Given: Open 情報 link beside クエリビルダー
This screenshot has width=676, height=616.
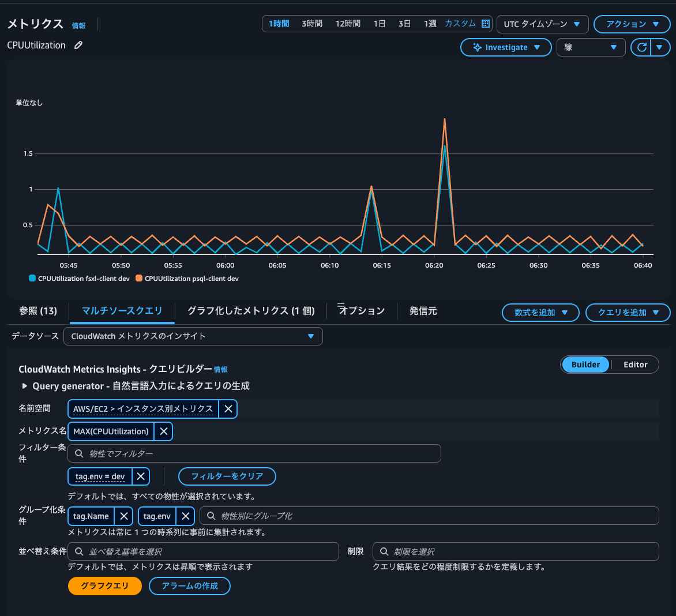Looking at the screenshot, I should tap(221, 370).
